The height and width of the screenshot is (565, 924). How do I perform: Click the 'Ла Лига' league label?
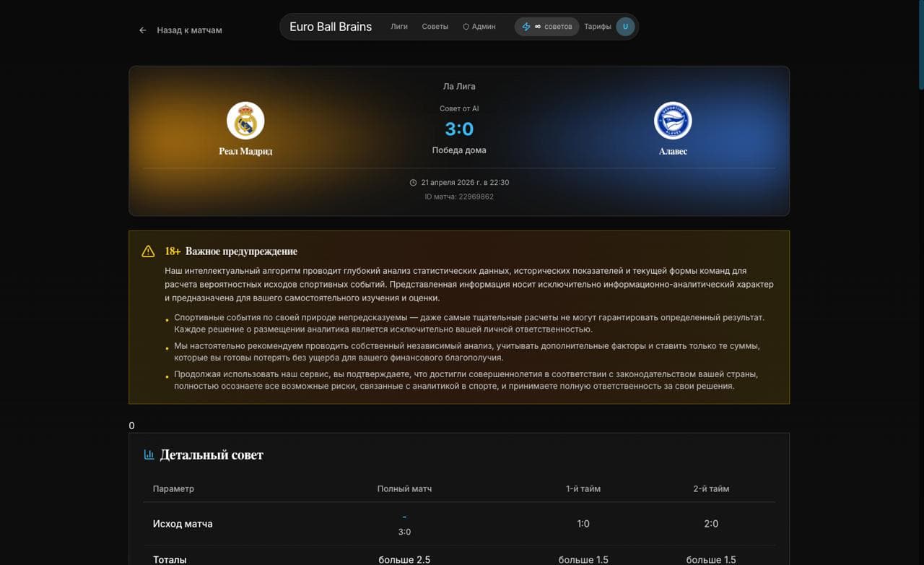coord(459,86)
